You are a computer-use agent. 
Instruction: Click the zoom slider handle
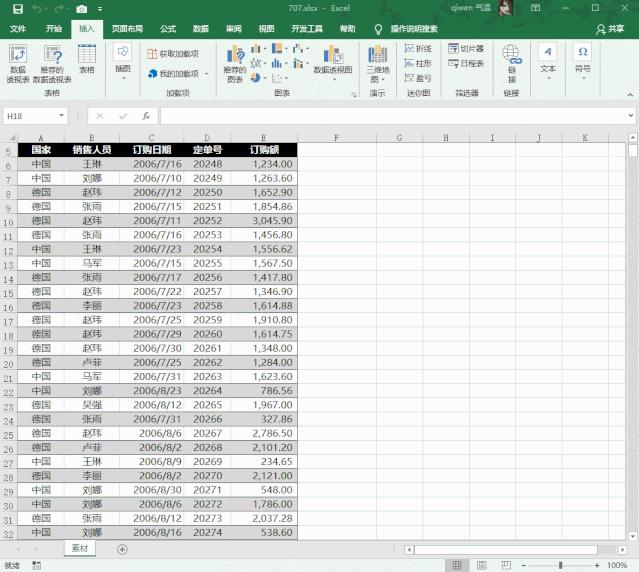560,565
